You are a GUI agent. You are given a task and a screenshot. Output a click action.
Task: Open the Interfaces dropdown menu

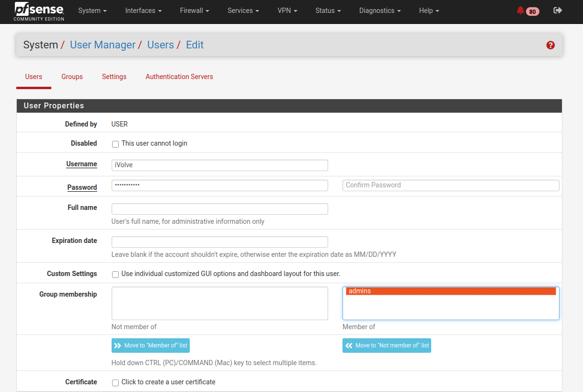(143, 11)
